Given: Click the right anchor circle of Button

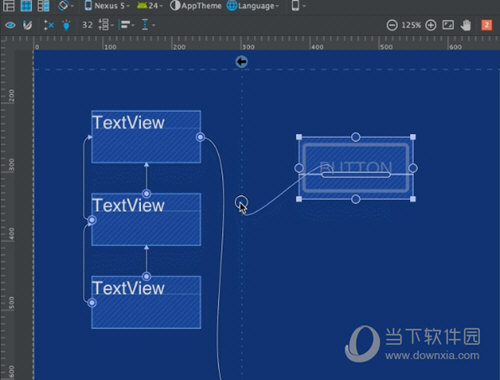Looking at the screenshot, I should pyautogui.click(x=413, y=168).
